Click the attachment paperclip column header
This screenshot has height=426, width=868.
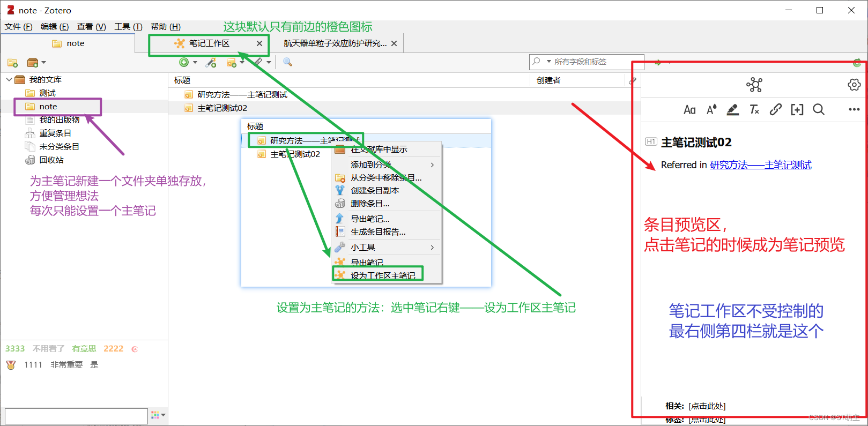coord(633,80)
